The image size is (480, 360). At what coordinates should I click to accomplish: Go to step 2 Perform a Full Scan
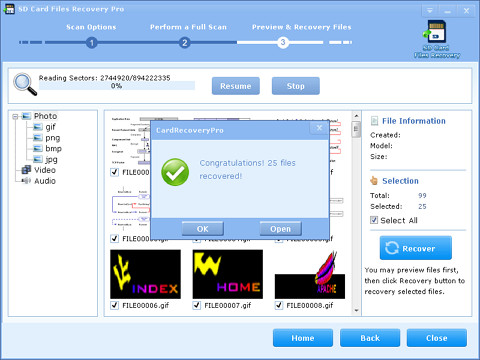pyautogui.click(x=184, y=43)
